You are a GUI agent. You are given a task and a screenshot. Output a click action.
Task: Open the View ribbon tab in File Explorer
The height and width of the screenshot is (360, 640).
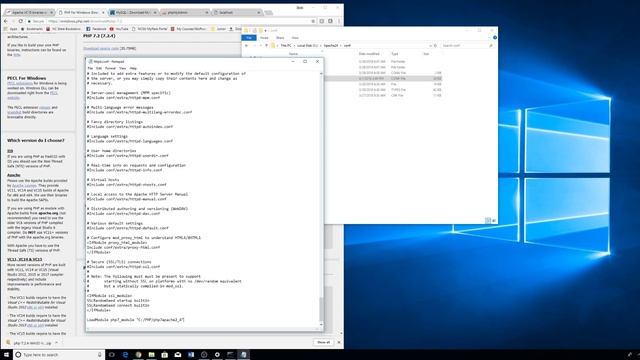295,38
